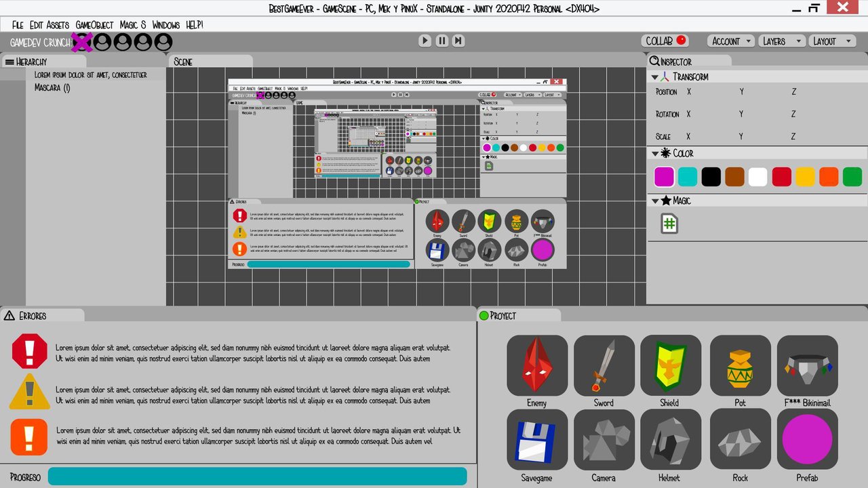This screenshot has width=868, height=488.
Task: Pick the Shield asset icon
Action: tap(671, 365)
